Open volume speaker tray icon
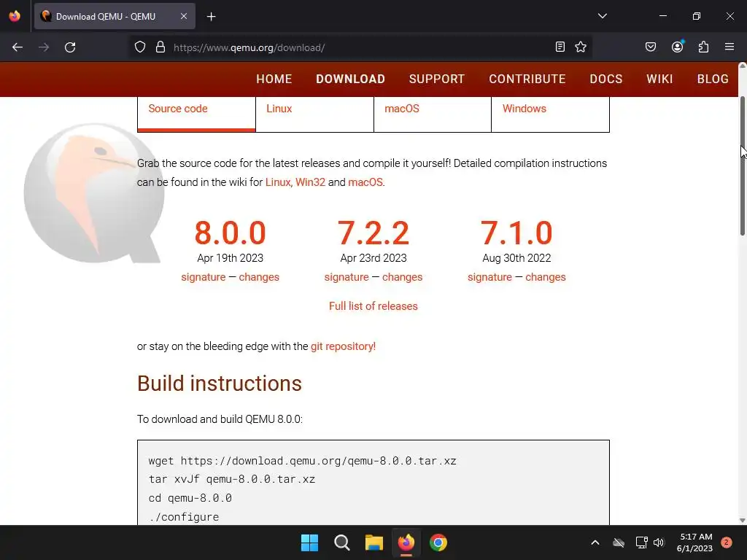This screenshot has width=747, height=560. coord(659,542)
